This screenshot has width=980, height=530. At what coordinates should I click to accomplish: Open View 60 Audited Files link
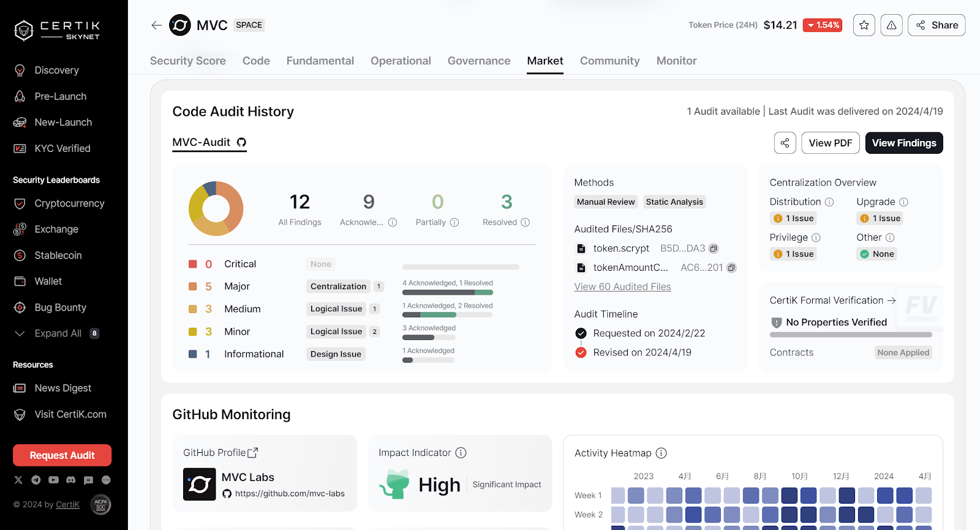pos(622,287)
